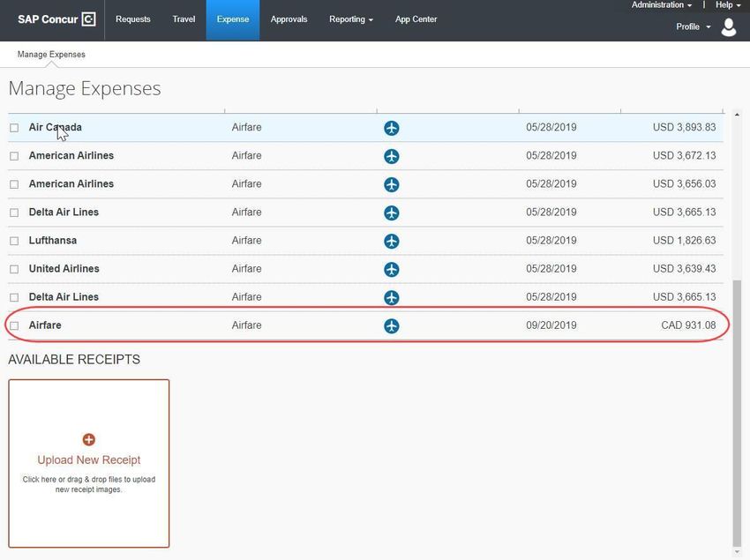The image size is (750, 560).
Task: Expand the Reporting menu
Action: point(351,19)
